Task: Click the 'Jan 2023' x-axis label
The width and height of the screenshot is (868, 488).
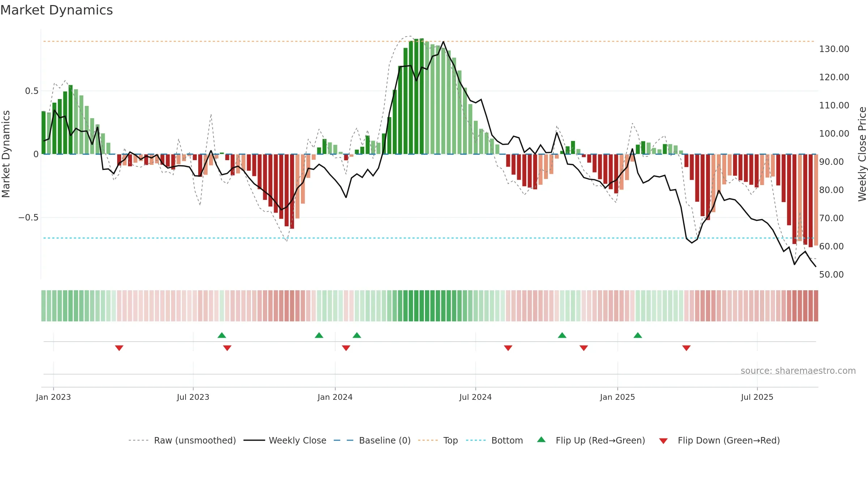Action: (x=54, y=397)
